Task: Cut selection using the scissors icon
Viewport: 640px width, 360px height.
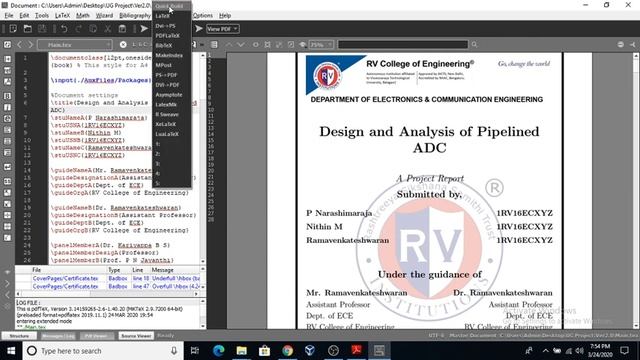Action: [107, 29]
